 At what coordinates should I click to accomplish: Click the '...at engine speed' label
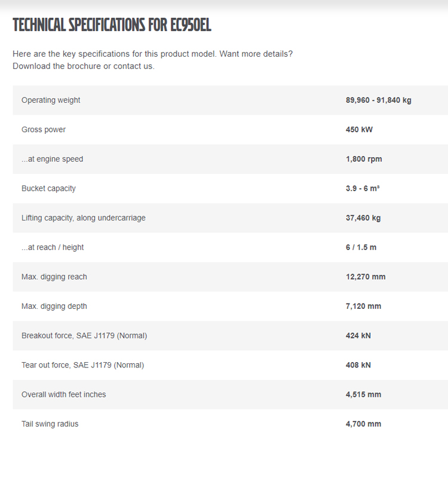pos(53,159)
